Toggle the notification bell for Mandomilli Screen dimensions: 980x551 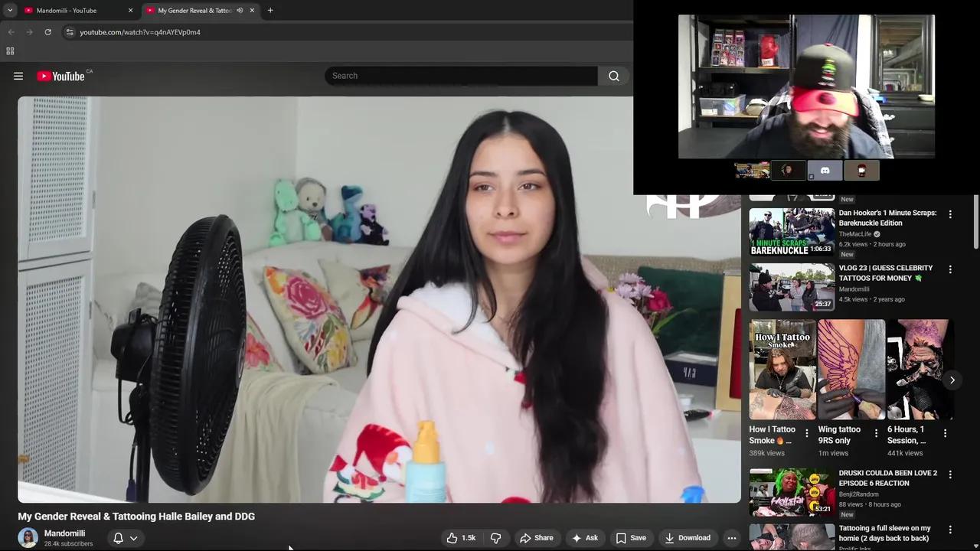118,538
